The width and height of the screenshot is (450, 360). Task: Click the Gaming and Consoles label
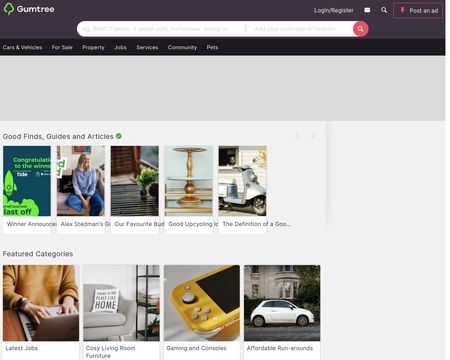pyautogui.click(x=196, y=348)
